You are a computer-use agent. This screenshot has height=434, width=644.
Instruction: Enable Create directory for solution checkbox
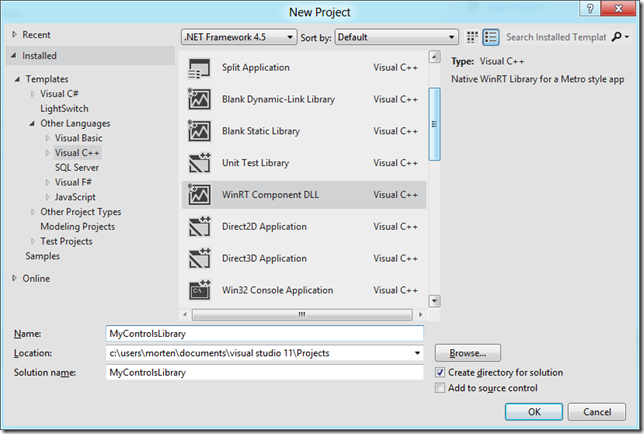[440, 372]
